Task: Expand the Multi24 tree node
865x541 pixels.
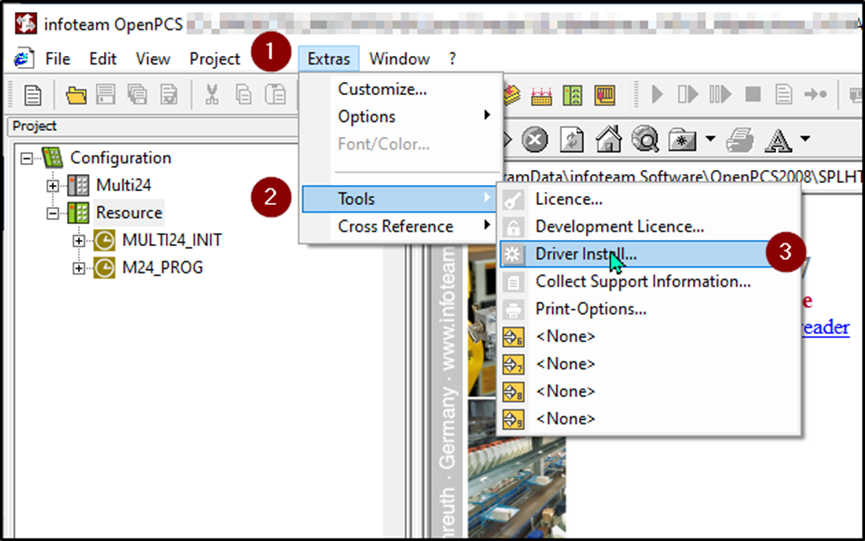Action: point(52,186)
